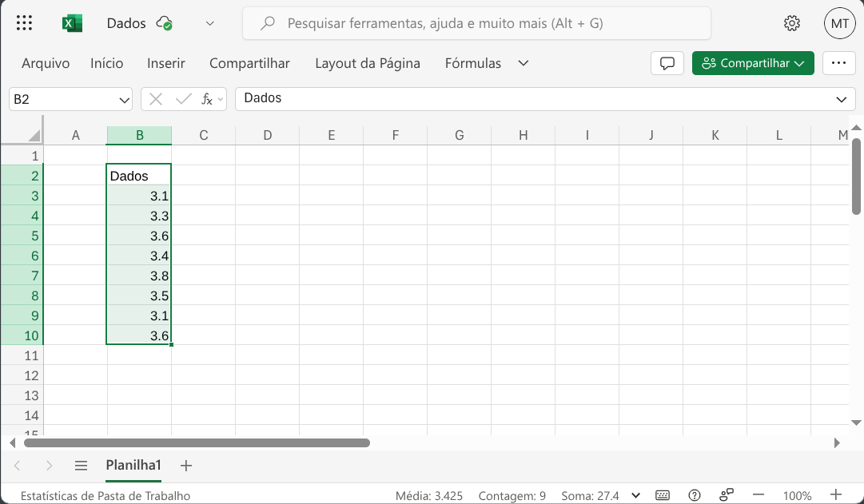Click the Excel logo icon

coord(73,23)
